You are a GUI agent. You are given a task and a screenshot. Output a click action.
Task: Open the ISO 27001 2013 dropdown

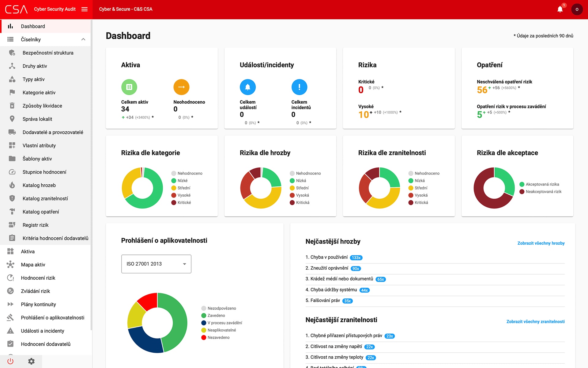[x=156, y=264]
